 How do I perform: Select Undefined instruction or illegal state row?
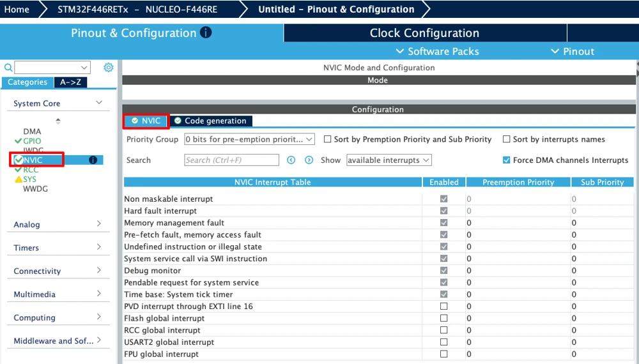(378, 246)
